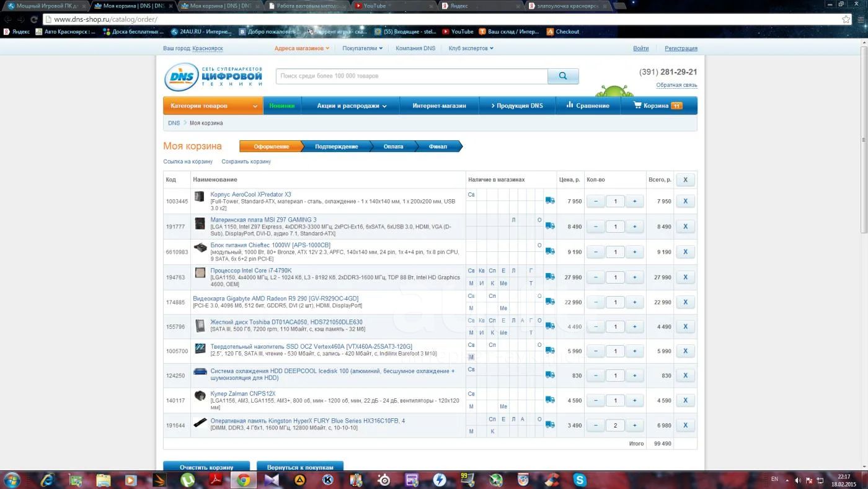Image resolution: width=868 pixels, height=489 pixels.
Task: Open the Покупателям dropdown
Action: tap(363, 48)
